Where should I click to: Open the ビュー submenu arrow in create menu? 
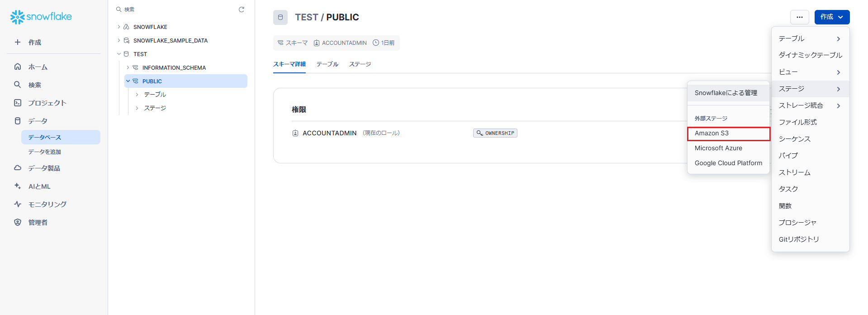[838, 72]
